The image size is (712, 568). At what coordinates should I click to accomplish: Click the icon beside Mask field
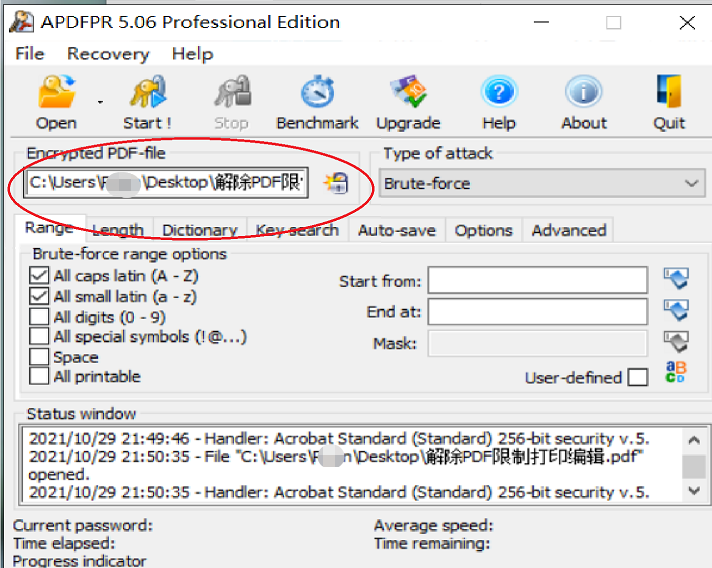click(x=677, y=342)
